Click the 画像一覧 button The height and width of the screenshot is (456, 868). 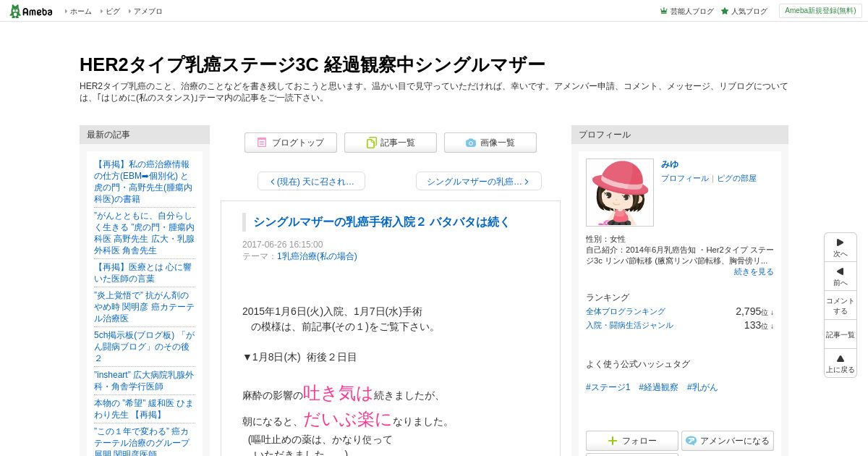point(490,143)
